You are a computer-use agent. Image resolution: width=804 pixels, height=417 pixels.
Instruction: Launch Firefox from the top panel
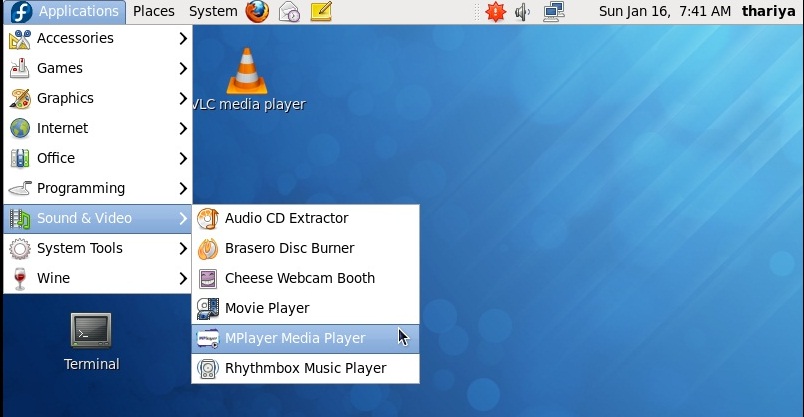(x=257, y=11)
